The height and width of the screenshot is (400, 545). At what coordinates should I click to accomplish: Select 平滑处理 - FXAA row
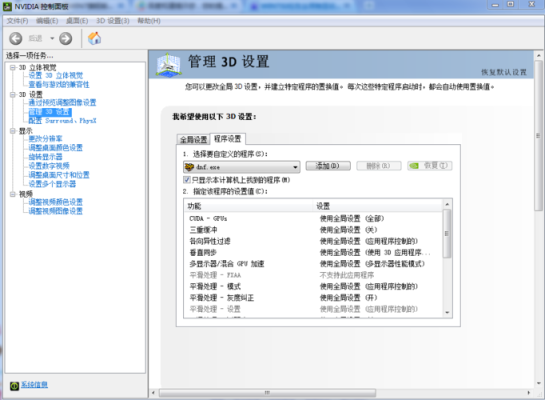tap(313, 275)
